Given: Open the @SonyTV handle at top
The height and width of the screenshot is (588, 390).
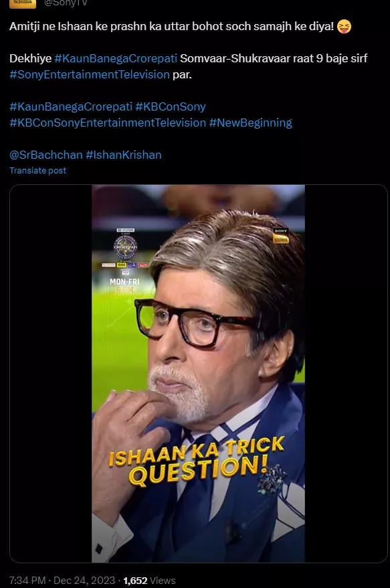Looking at the screenshot, I should coord(66,3).
